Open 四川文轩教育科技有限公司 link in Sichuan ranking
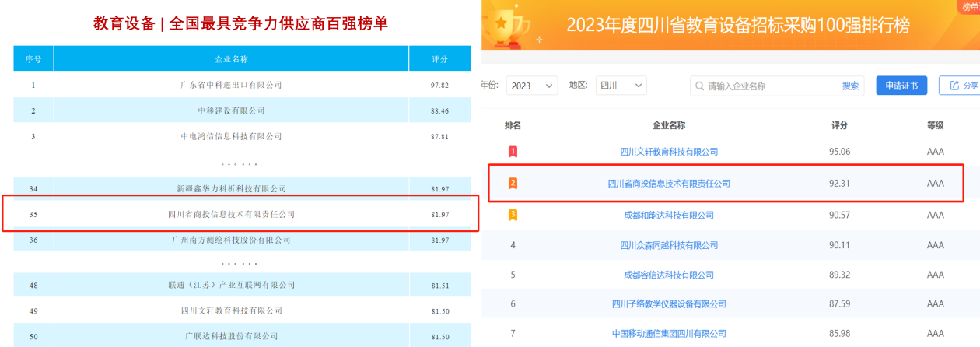980x347 pixels. pyautogui.click(x=669, y=152)
